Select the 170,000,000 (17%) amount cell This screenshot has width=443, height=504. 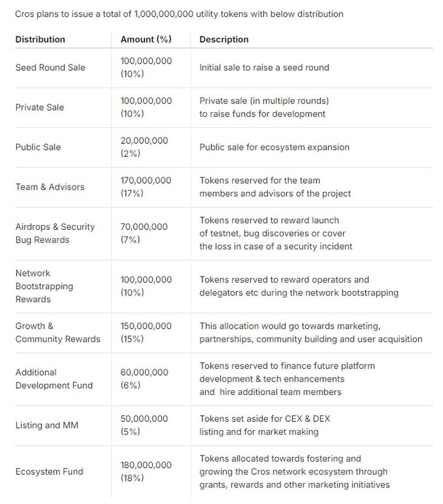coord(145,187)
